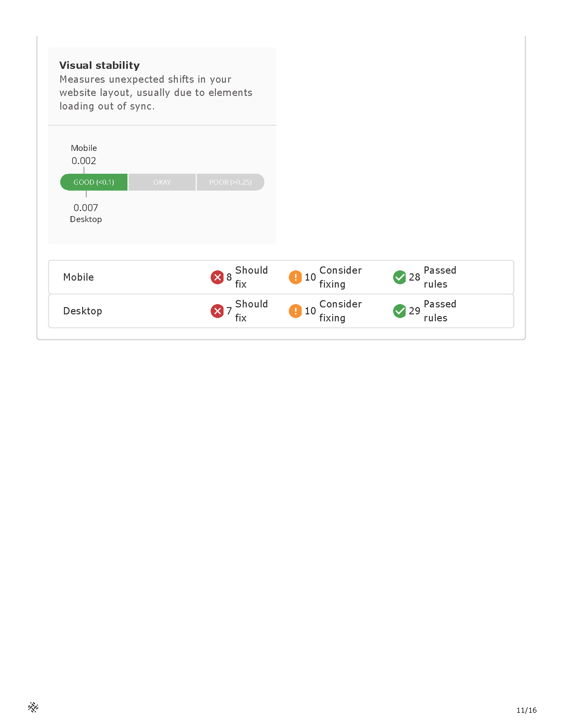This screenshot has width=563, height=728.
Task: Select the POOR (>0.25) bar segment
Action: tap(230, 182)
